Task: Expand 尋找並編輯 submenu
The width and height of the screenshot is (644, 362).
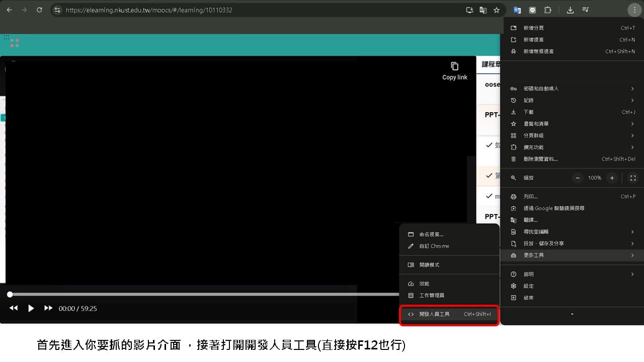Action: coord(573,232)
